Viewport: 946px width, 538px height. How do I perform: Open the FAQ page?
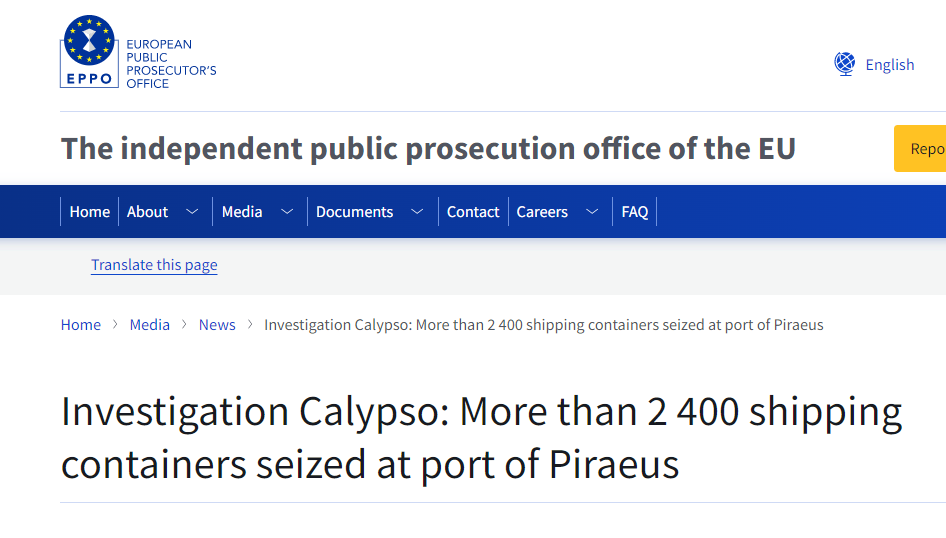click(635, 212)
